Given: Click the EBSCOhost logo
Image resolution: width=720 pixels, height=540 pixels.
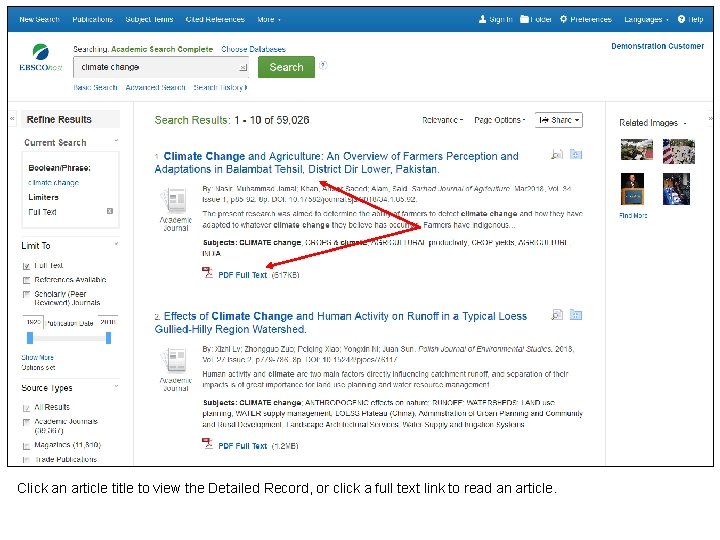Looking at the screenshot, I should (x=40, y=57).
